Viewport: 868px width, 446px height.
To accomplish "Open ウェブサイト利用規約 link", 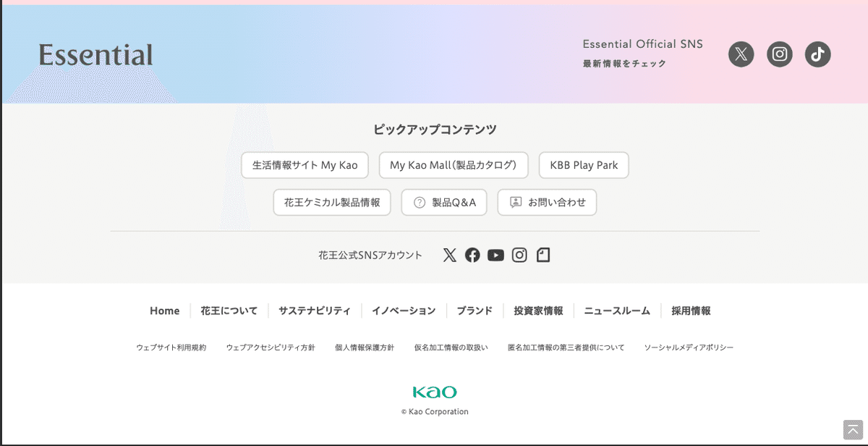I will pyautogui.click(x=171, y=348).
